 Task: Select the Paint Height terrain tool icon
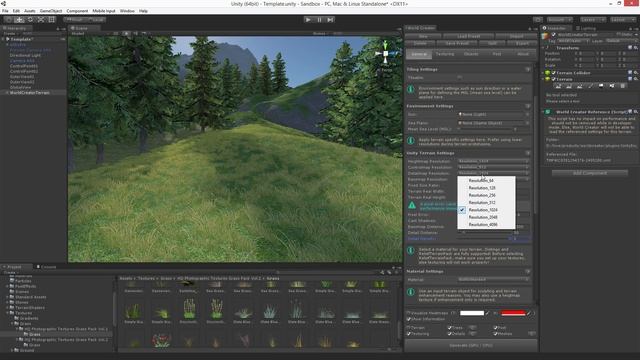[x=569, y=86]
